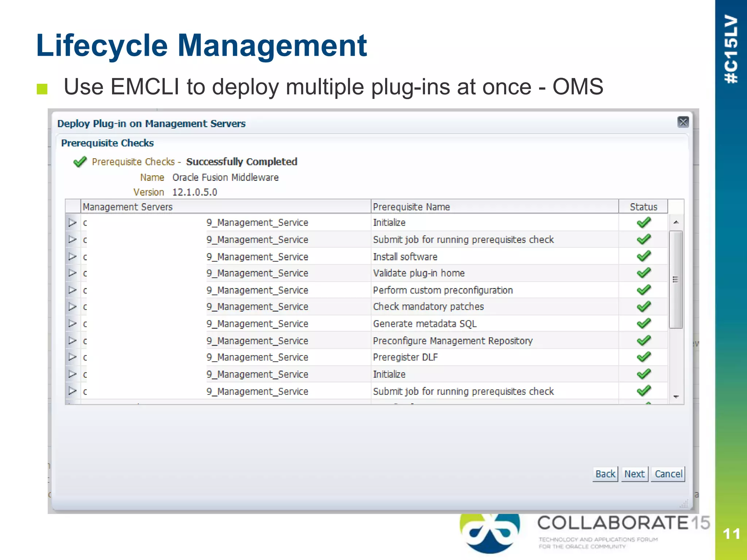
Task: Click the 'Oracle Fusion Middleware' name value
Action: point(225,177)
